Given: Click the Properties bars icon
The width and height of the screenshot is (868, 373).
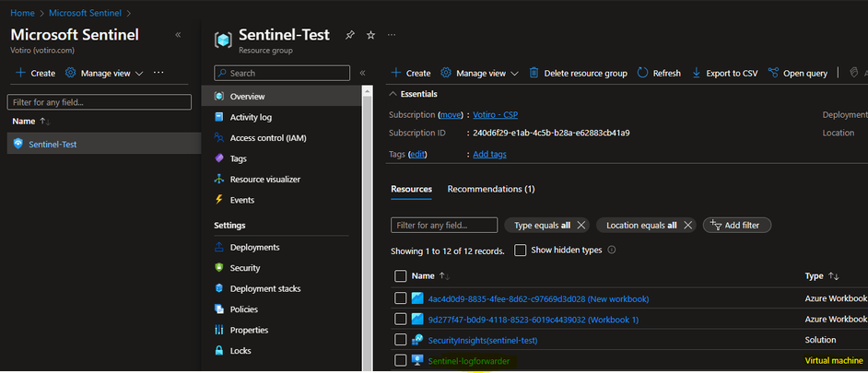Looking at the screenshot, I should click(x=219, y=330).
